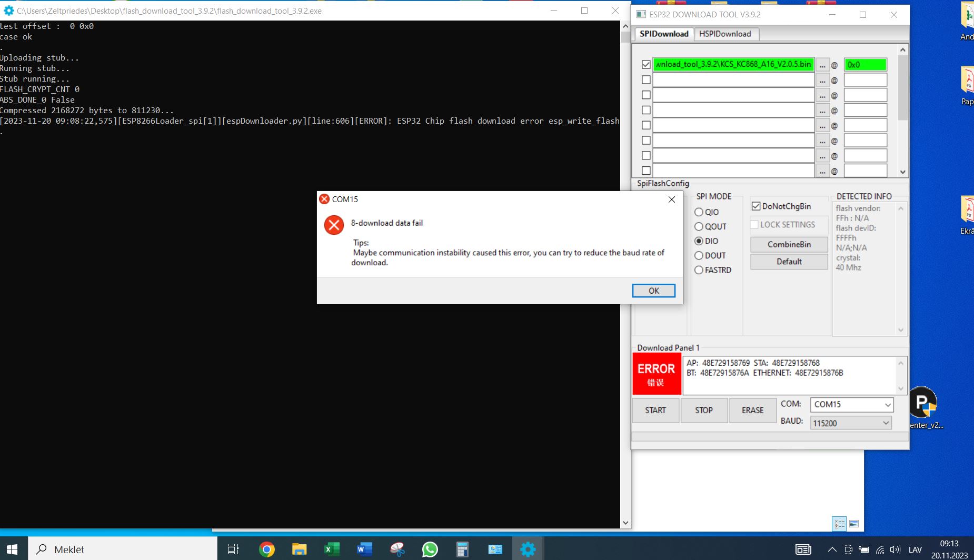Toggle the DoNotChgBin checkbox

tap(756, 206)
